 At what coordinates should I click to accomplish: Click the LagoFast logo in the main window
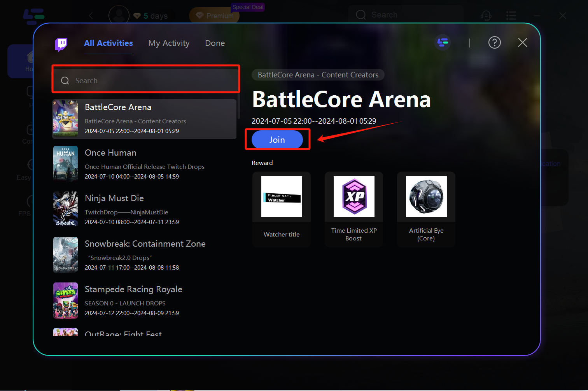click(34, 16)
